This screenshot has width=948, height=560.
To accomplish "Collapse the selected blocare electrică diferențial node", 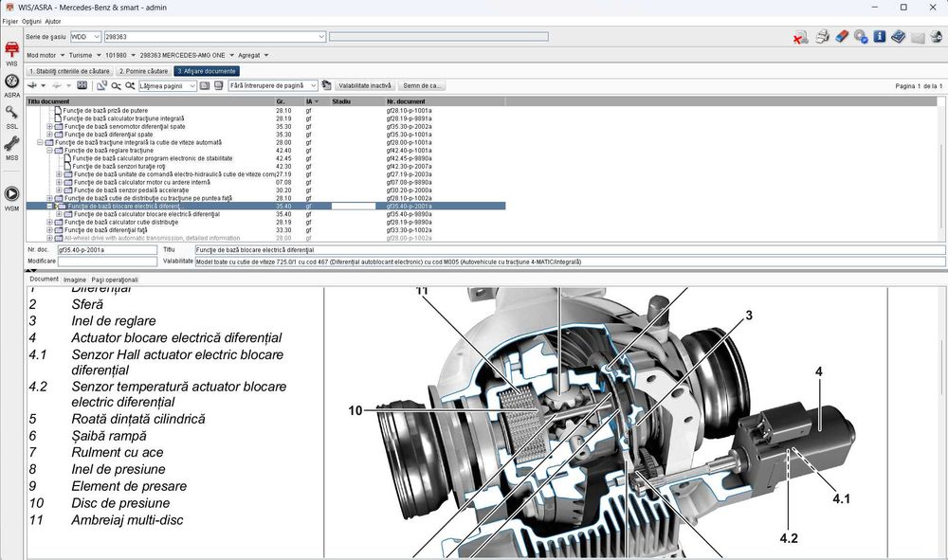I will [x=49, y=206].
